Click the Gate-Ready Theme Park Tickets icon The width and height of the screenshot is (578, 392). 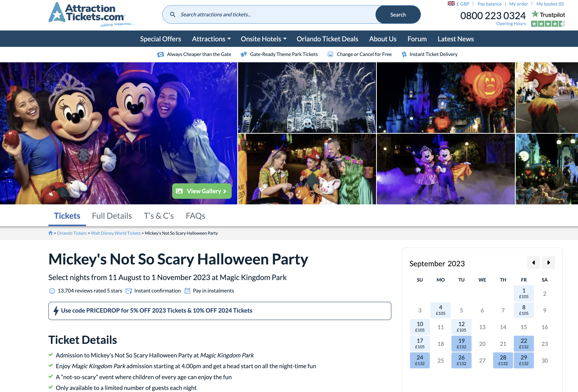(244, 54)
